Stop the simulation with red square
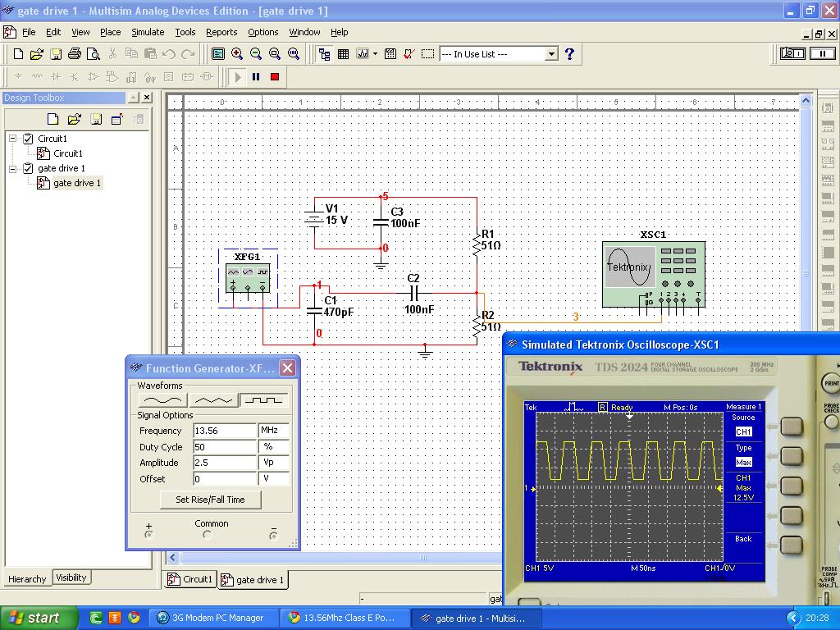Image resolution: width=840 pixels, height=630 pixels. click(x=275, y=77)
